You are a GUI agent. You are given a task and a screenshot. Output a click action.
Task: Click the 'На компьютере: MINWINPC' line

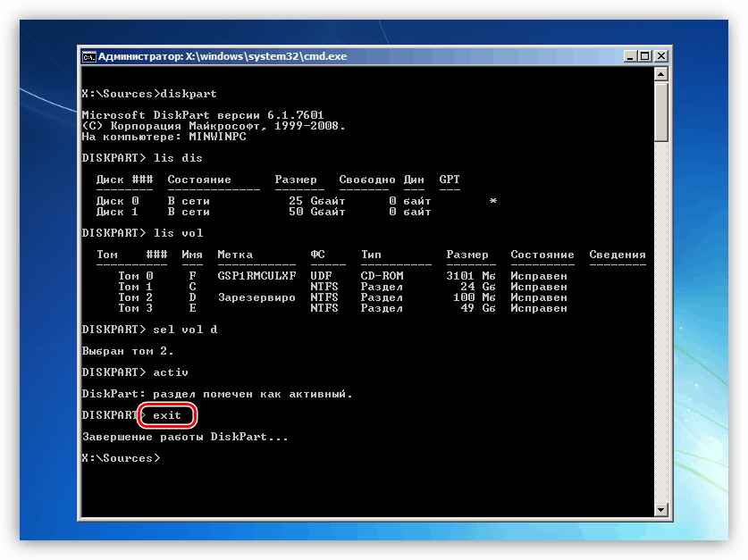coord(164,137)
